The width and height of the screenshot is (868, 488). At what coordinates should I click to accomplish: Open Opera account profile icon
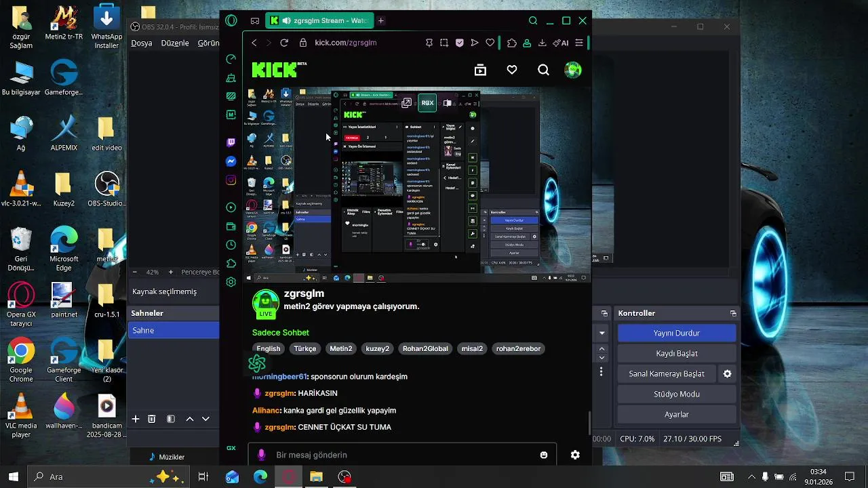[x=527, y=43]
